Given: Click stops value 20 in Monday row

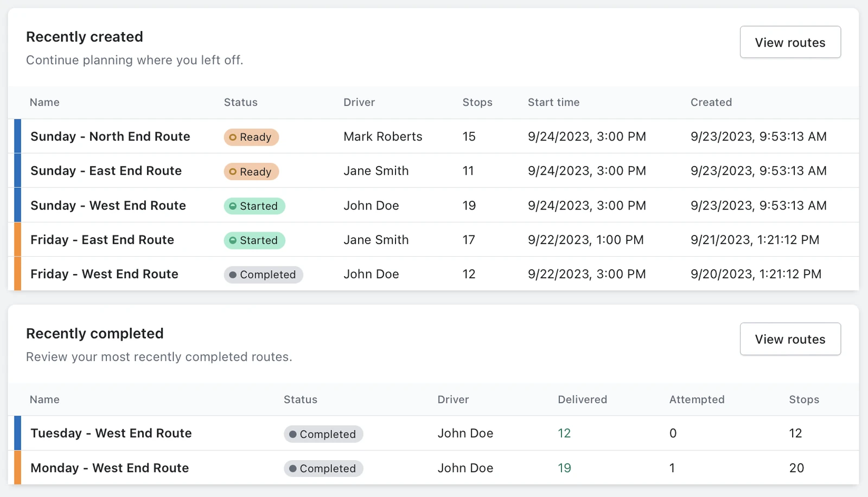Looking at the screenshot, I should pyautogui.click(x=796, y=468).
